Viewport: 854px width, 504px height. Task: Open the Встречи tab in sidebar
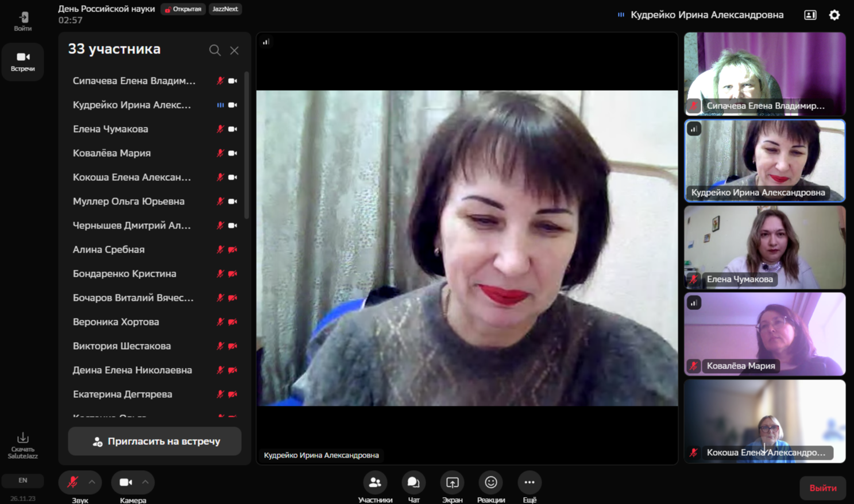(x=23, y=61)
